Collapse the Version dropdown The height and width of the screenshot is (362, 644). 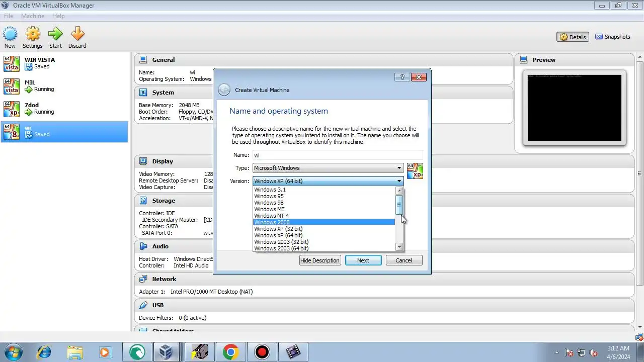(x=328, y=181)
